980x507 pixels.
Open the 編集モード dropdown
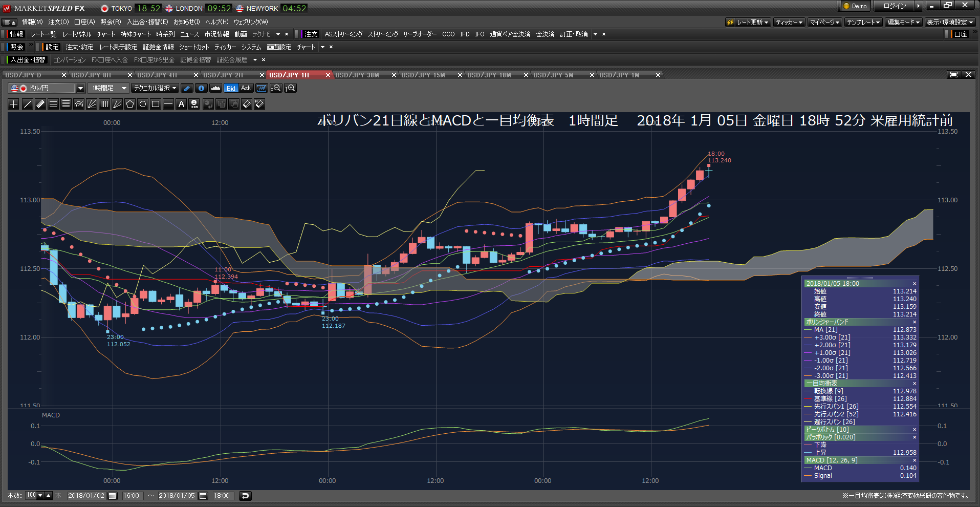(903, 22)
